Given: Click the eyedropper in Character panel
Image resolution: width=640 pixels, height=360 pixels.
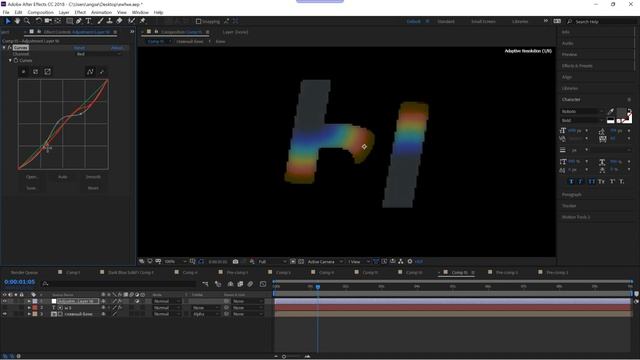Looking at the screenshot, I should [611, 111].
